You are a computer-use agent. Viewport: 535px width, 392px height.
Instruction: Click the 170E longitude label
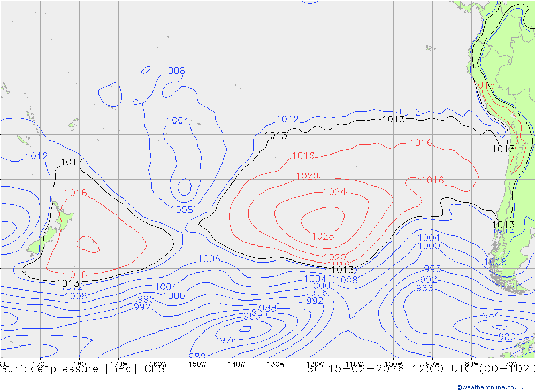click(x=40, y=364)
